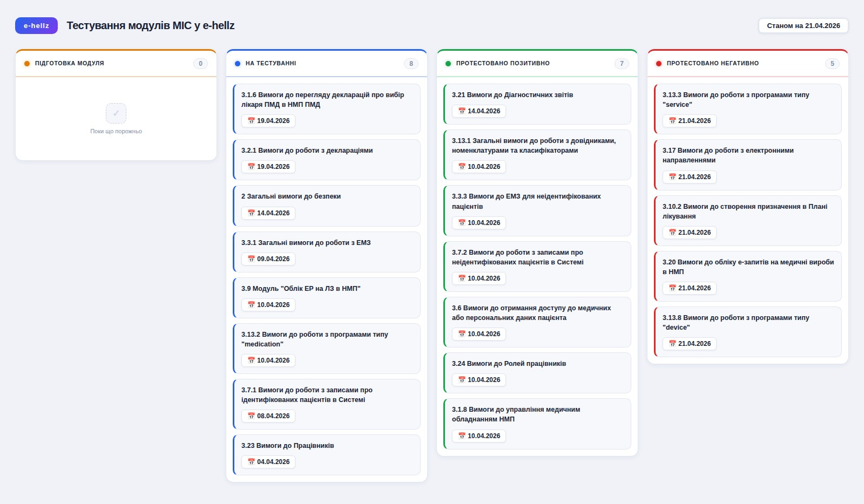Click the Станом на 21.04.2026 date button
864x504 pixels.
(803, 26)
